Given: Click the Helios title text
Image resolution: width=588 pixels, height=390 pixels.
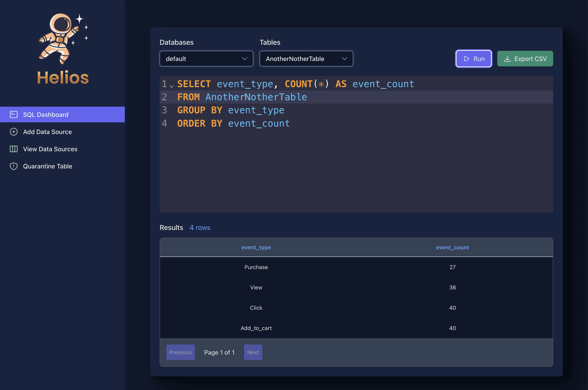Looking at the screenshot, I should 63,77.
